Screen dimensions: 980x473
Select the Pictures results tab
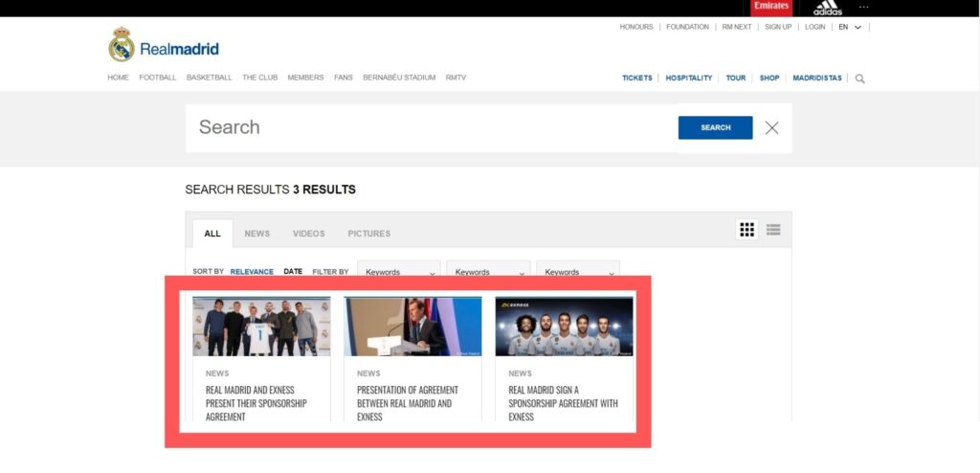pyautogui.click(x=368, y=234)
